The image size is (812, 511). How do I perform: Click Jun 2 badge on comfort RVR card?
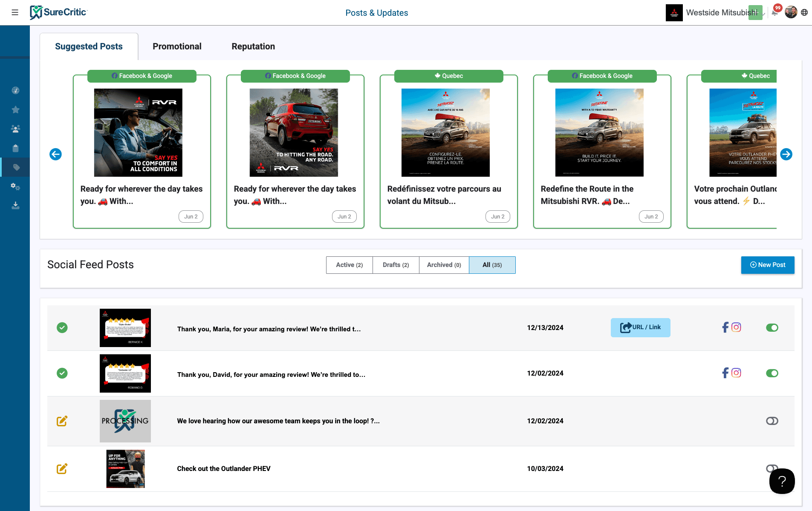191,216
